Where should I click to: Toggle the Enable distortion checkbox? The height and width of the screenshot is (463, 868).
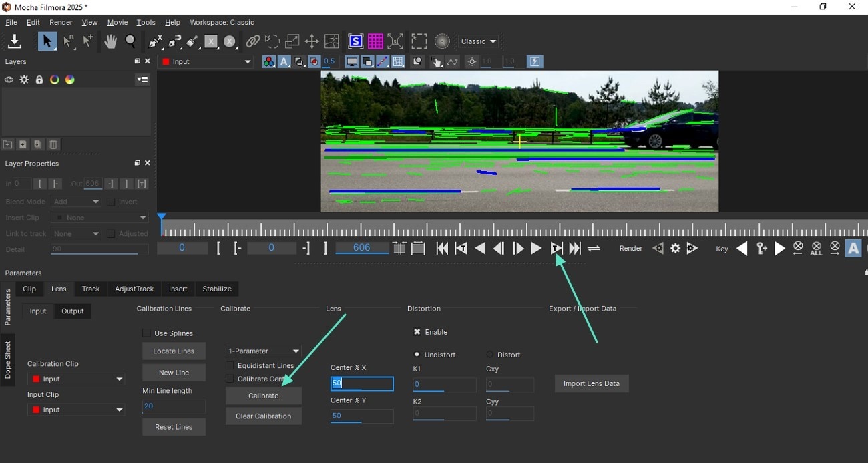(417, 332)
